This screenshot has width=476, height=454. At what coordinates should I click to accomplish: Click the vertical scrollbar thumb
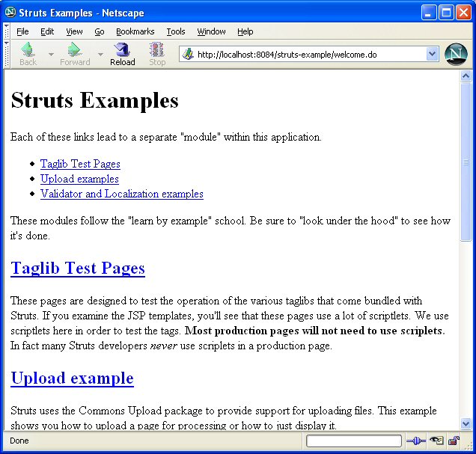pos(466,162)
